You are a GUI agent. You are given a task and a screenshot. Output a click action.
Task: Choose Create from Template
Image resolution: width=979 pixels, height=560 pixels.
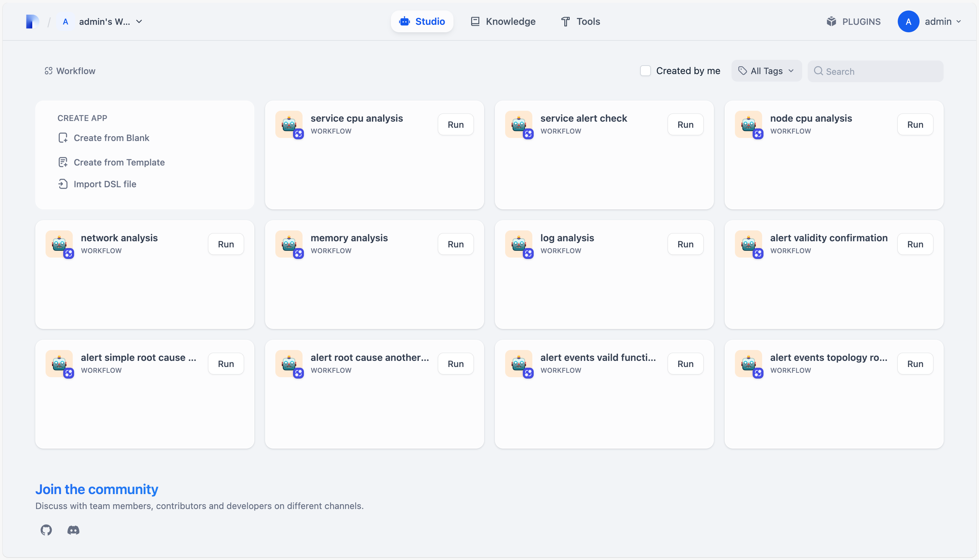coord(111,162)
